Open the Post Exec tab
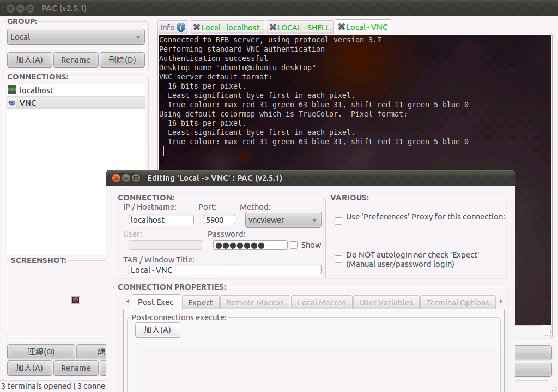The image size is (558, 392). [156, 302]
